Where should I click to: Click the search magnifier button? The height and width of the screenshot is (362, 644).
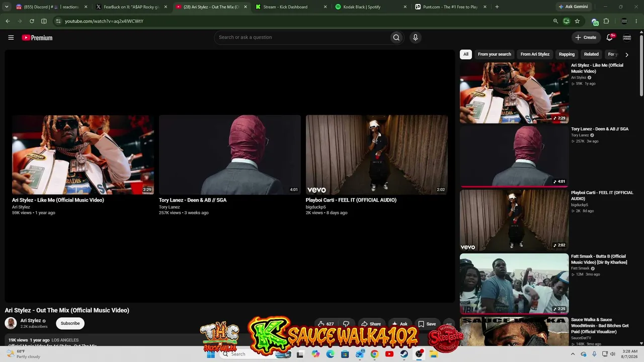396,37
